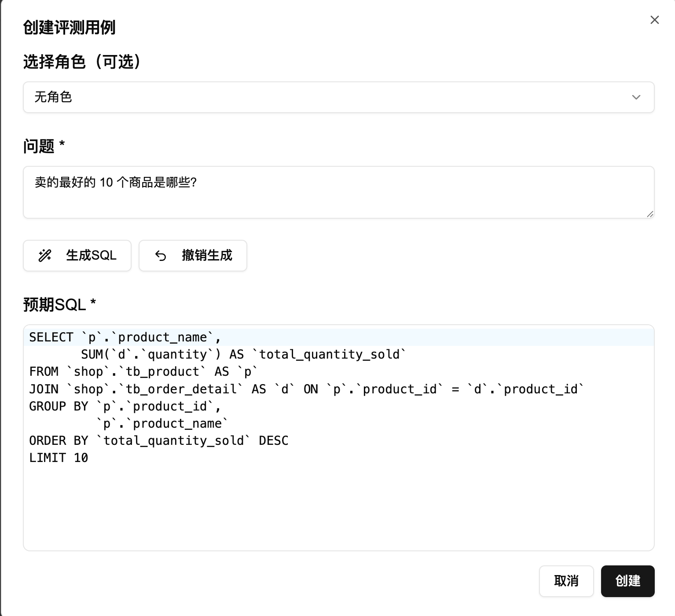
Task: Click the magic wand icon for 生成SQL
Action: point(45,256)
